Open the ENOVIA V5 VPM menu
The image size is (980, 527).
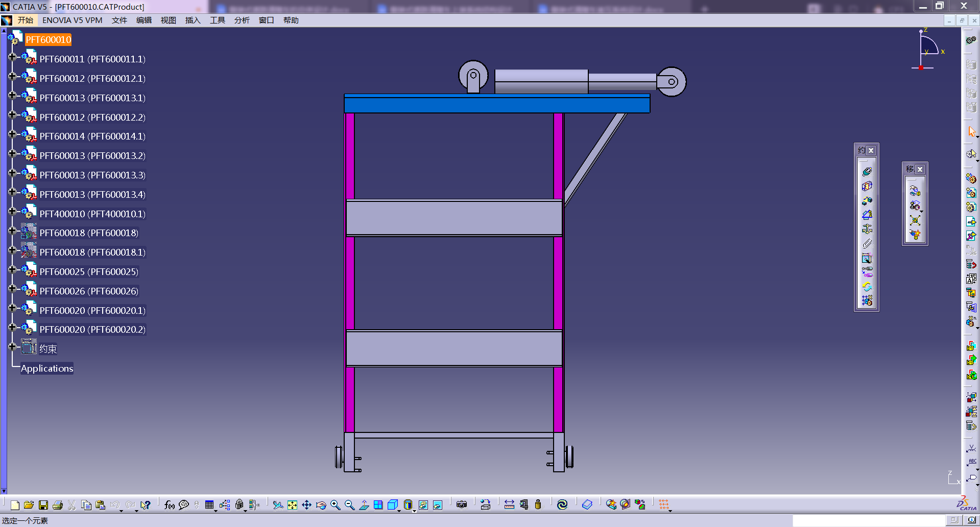(x=73, y=20)
